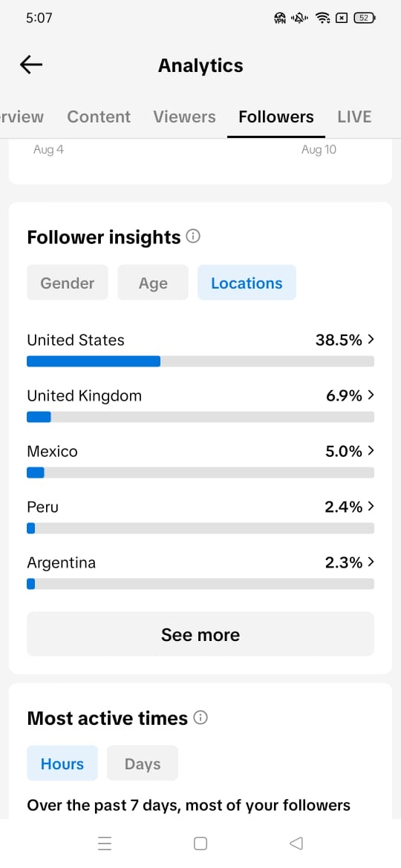Tap the Android recent apps menu icon
401x868 pixels.
[x=105, y=843]
